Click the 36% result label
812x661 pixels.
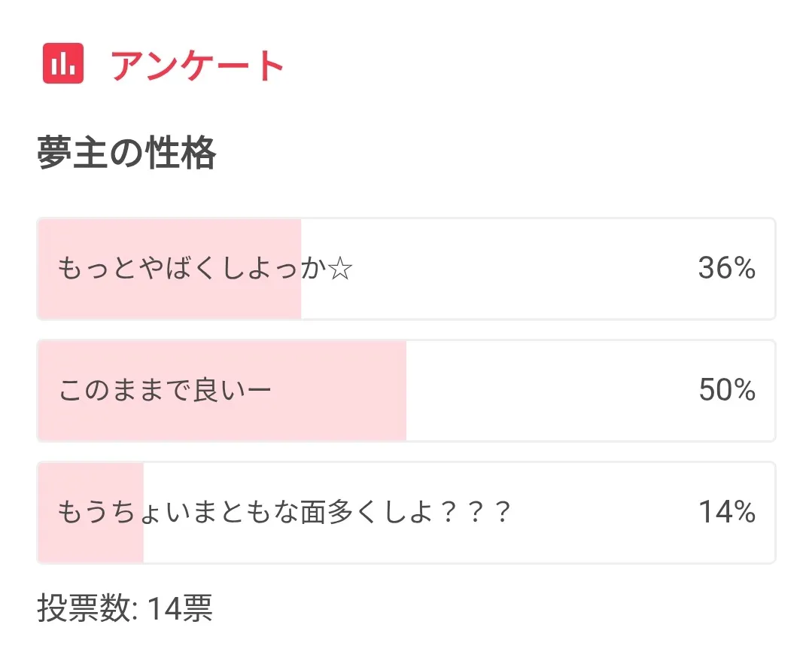(x=726, y=268)
